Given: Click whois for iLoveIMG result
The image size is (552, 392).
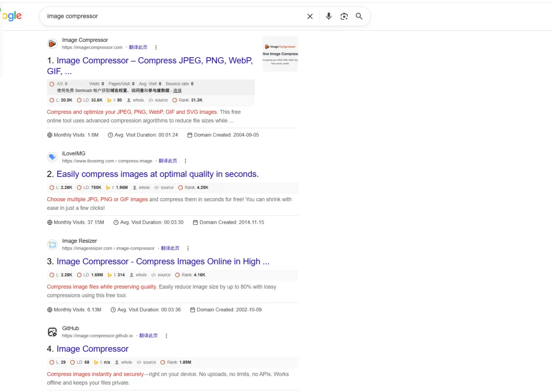Looking at the screenshot, I should pos(141,188).
